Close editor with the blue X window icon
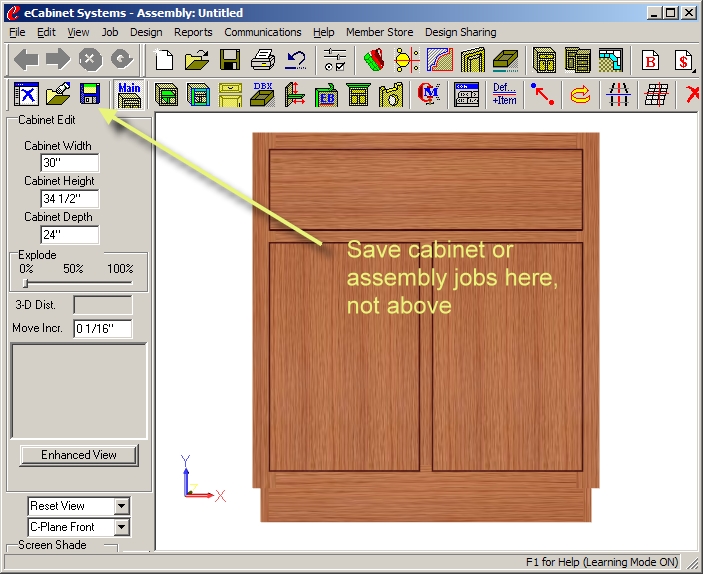The width and height of the screenshot is (703, 574). pos(26,94)
